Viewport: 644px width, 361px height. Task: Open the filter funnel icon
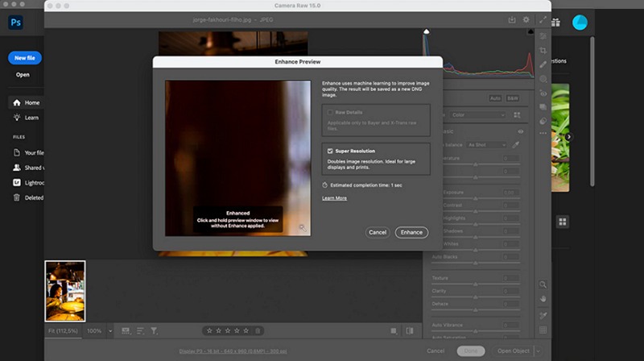pyautogui.click(x=154, y=331)
